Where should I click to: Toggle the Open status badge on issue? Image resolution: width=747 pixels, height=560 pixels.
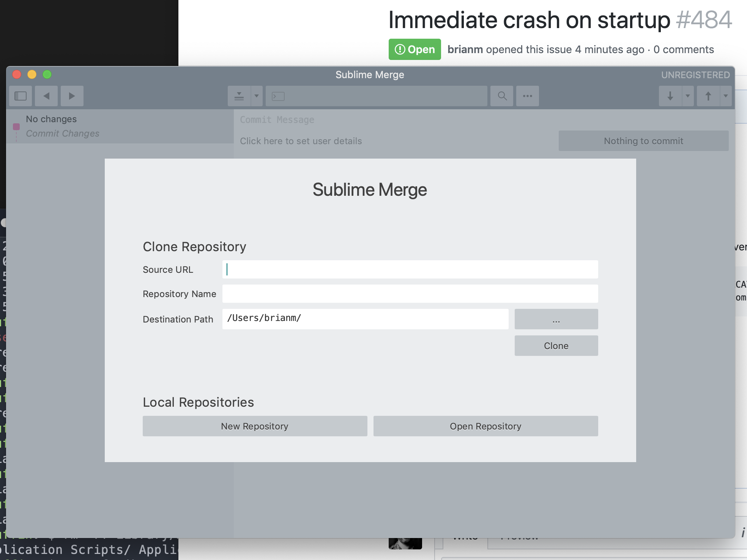pos(414,49)
